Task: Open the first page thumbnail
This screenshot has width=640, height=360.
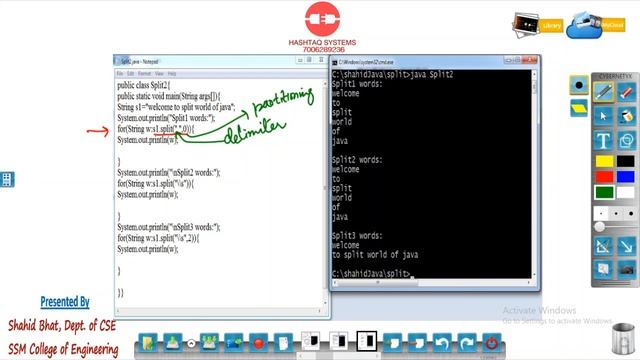Action: [x=311, y=340]
